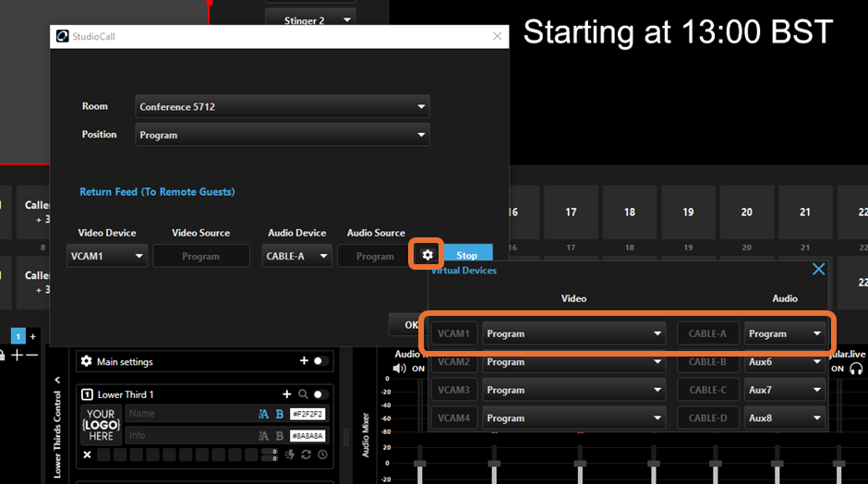
Task: Add a new page with plus beside tab 1
Action: tap(32, 336)
